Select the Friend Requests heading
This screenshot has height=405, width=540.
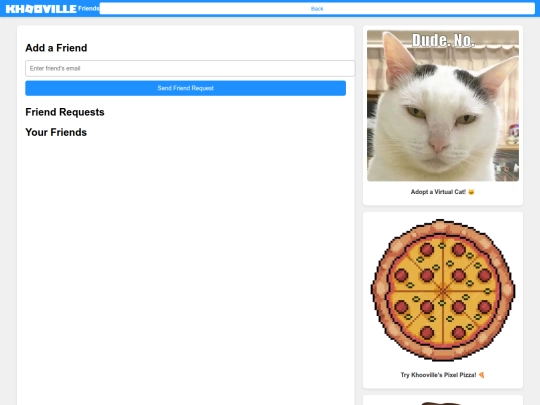pos(65,112)
